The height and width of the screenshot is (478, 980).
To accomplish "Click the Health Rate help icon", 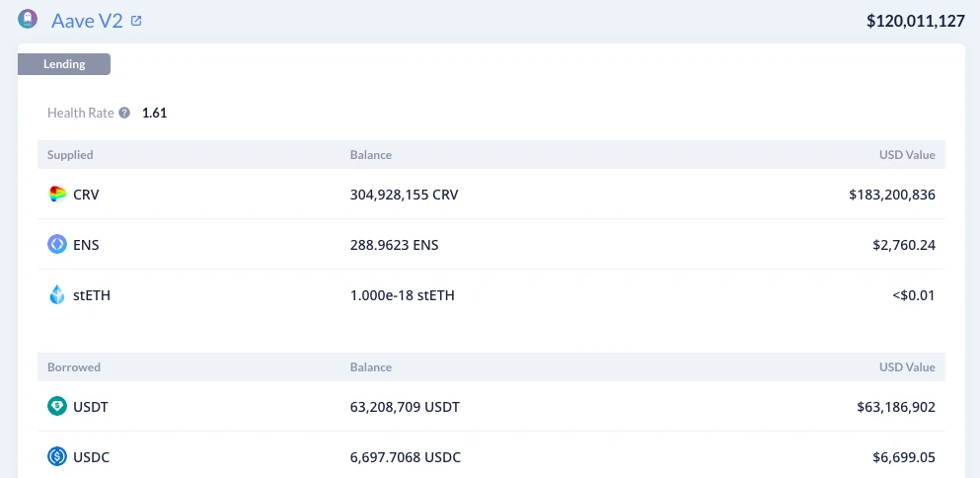I will [124, 113].
